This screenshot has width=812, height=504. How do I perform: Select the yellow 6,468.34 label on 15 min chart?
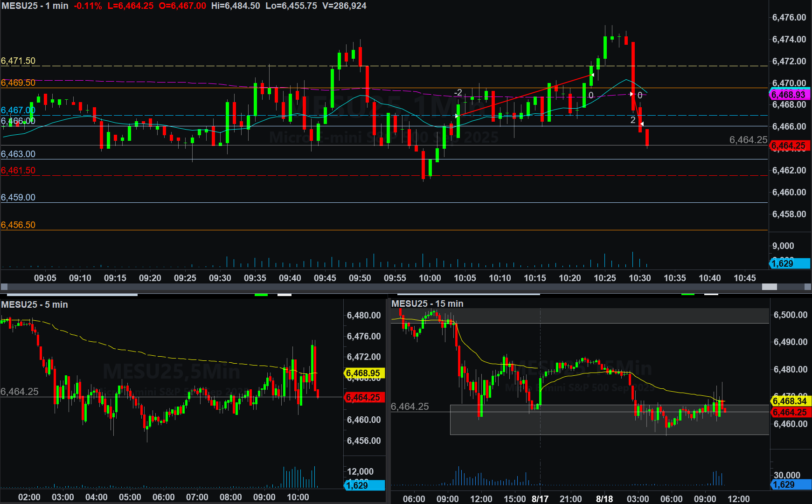tap(791, 401)
